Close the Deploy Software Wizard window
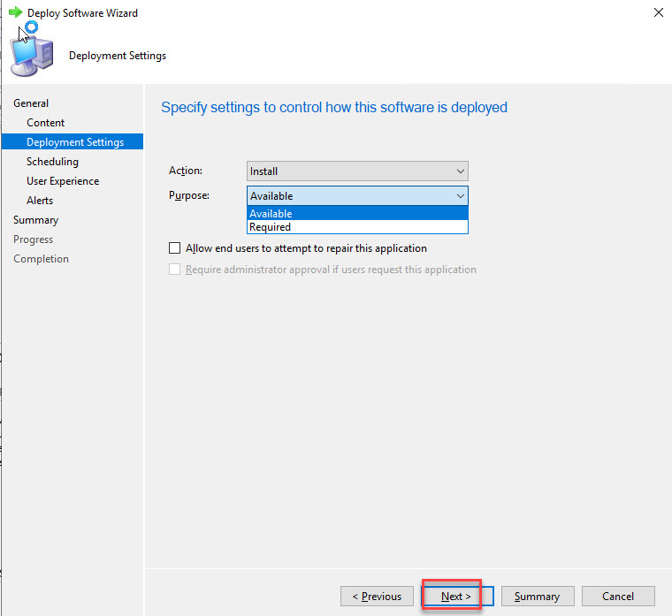The height and width of the screenshot is (616, 672). [x=658, y=13]
